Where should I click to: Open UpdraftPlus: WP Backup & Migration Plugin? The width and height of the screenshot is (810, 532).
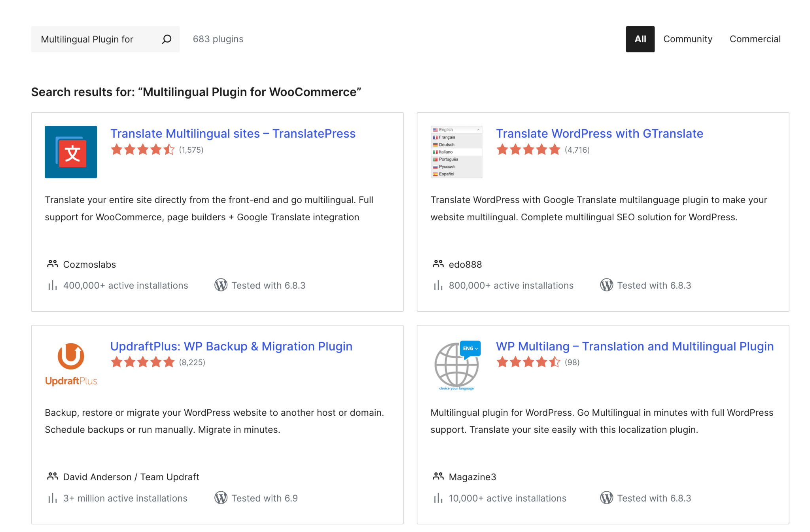231,346
